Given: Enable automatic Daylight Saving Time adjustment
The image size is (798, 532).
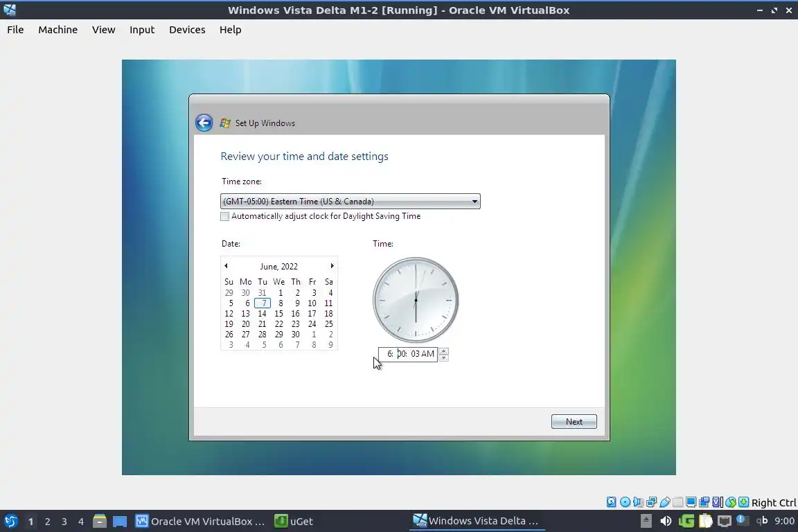Looking at the screenshot, I should point(225,216).
